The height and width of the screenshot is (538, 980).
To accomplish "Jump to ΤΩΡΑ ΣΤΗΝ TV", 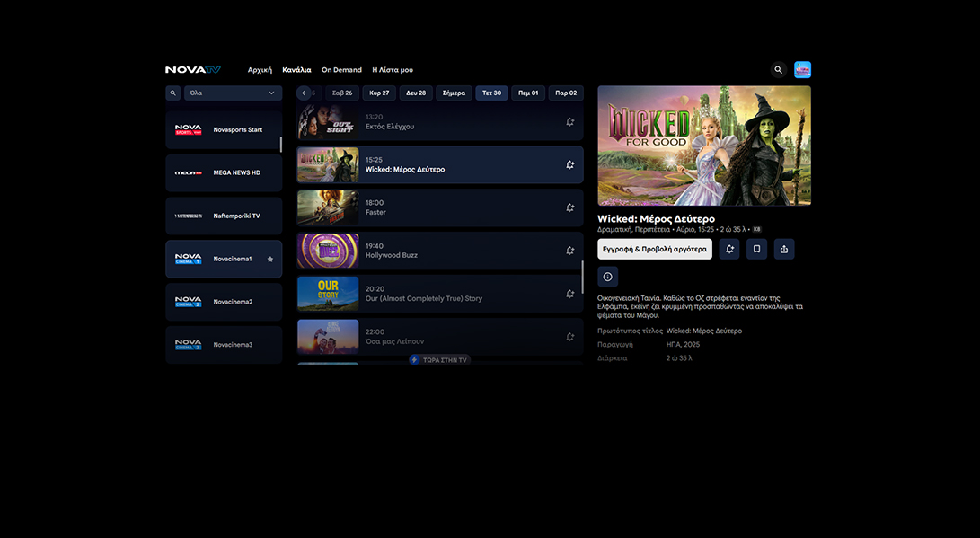I will (x=439, y=360).
